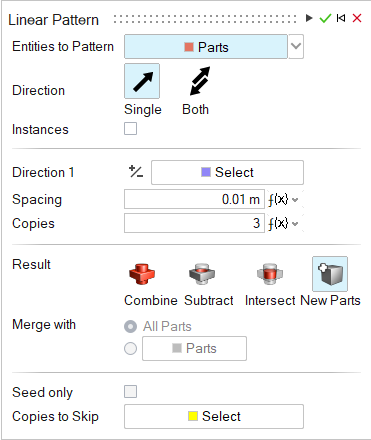Choose the Both directions arrow icon
The width and height of the screenshot is (371, 440).
[199, 81]
